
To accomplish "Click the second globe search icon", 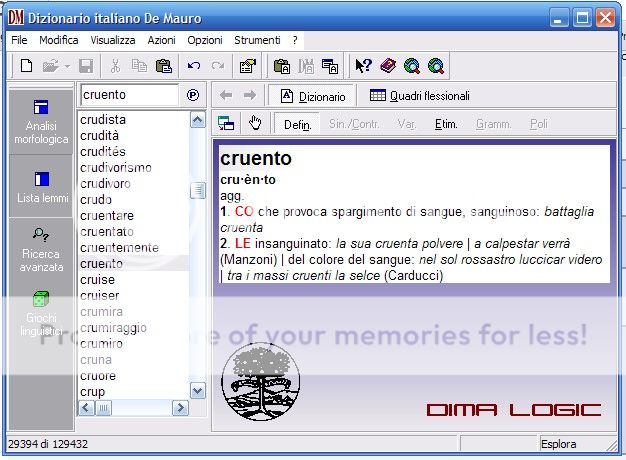I will (436, 66).
